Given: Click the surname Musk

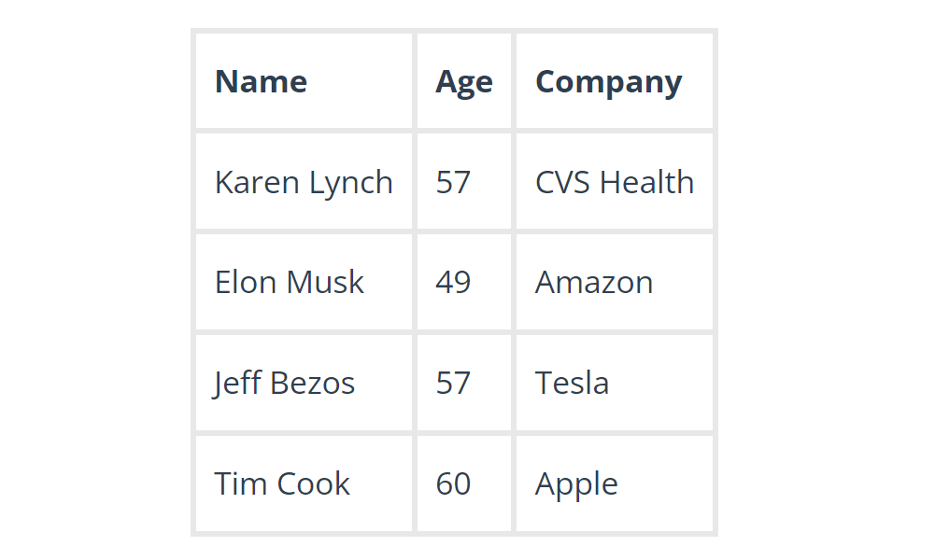Looking at the screenshot, I should [325, 283].
